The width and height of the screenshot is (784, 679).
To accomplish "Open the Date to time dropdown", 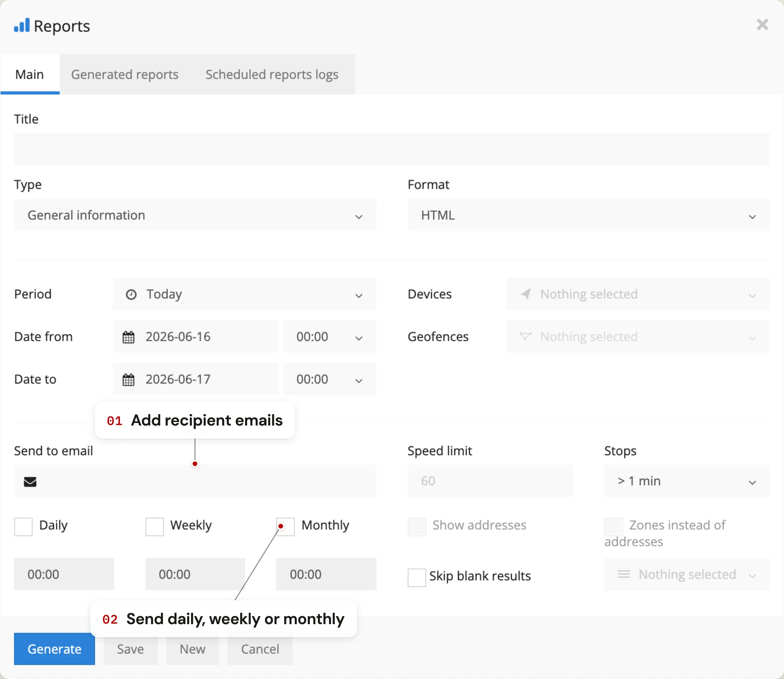I will click(330, 379).
